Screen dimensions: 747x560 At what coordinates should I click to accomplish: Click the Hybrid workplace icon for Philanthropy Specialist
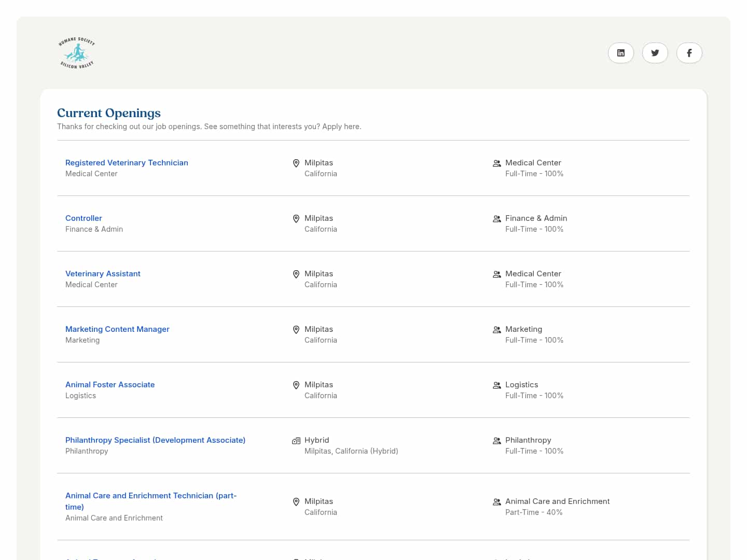(296, 441)
